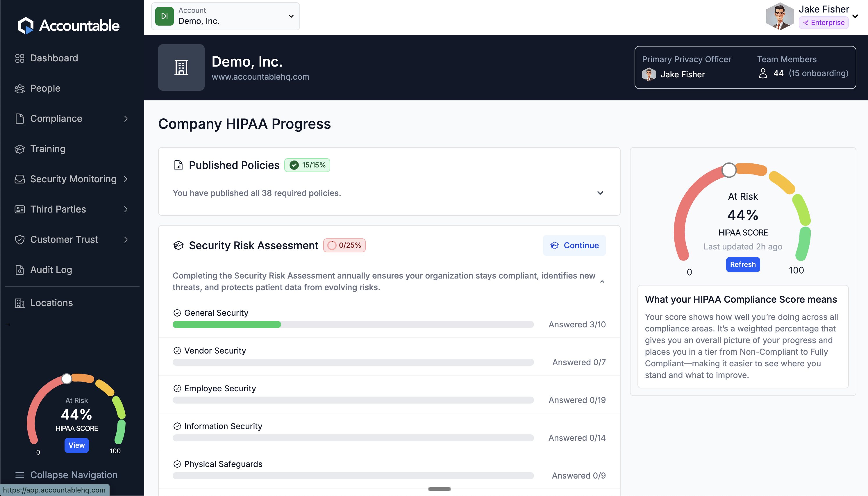The height and width of the screenshot is (496, 868).
Task: Click the Employee Security check circle
Action: [177, 388]
